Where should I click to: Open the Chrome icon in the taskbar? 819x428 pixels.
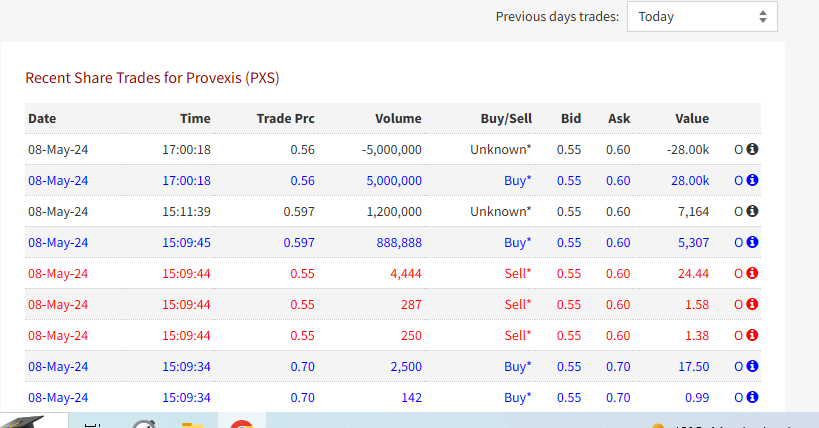[242, 423]
